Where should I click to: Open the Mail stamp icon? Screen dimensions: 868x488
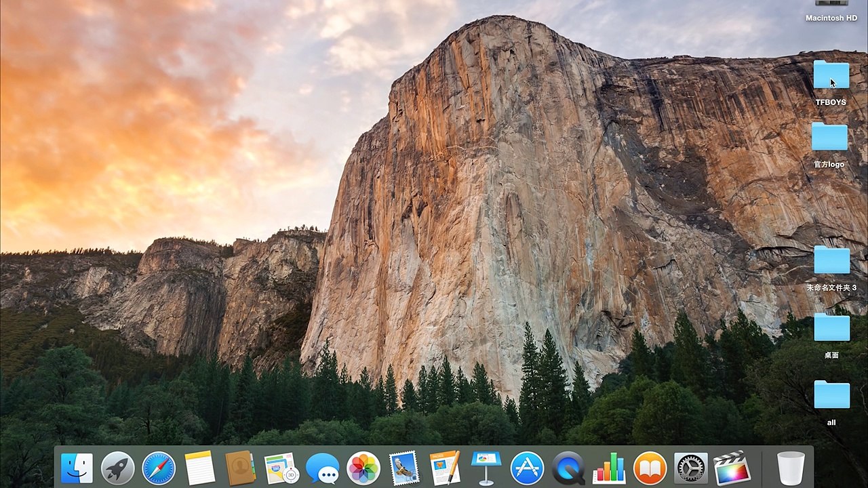point(404,468)
